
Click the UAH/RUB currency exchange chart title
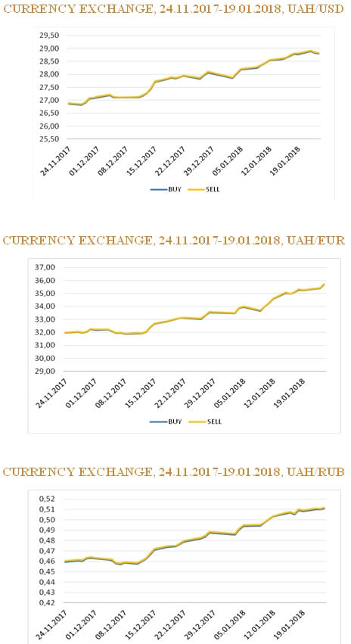click(x=173, y=472)
